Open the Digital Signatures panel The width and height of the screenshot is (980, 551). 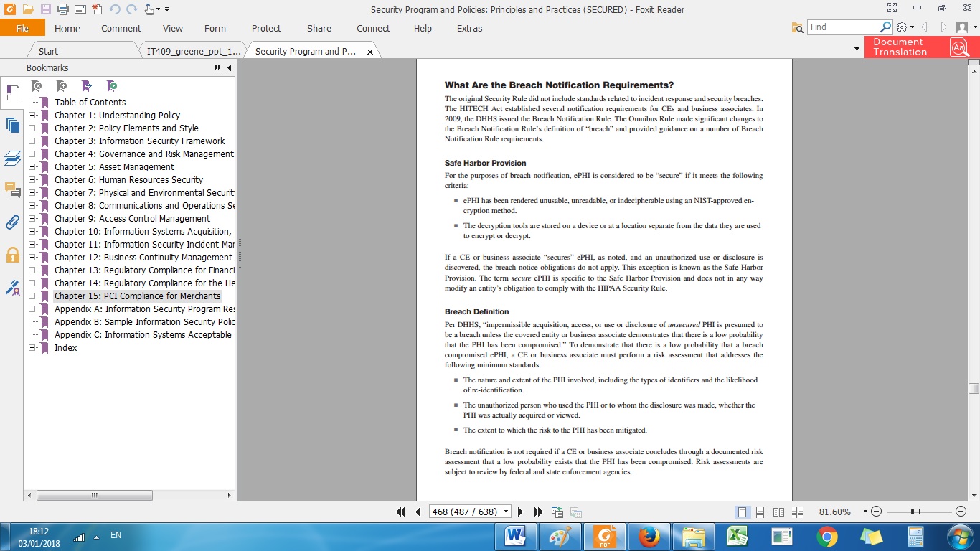point(12,288)
